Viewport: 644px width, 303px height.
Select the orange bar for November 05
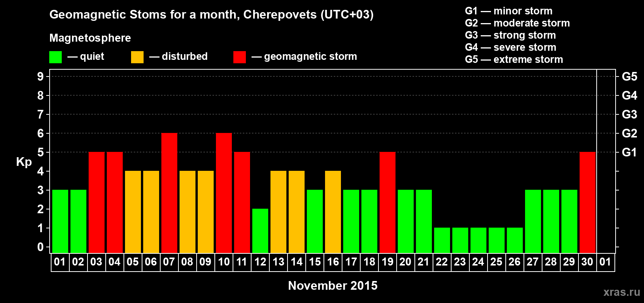[x=133, y=212]
